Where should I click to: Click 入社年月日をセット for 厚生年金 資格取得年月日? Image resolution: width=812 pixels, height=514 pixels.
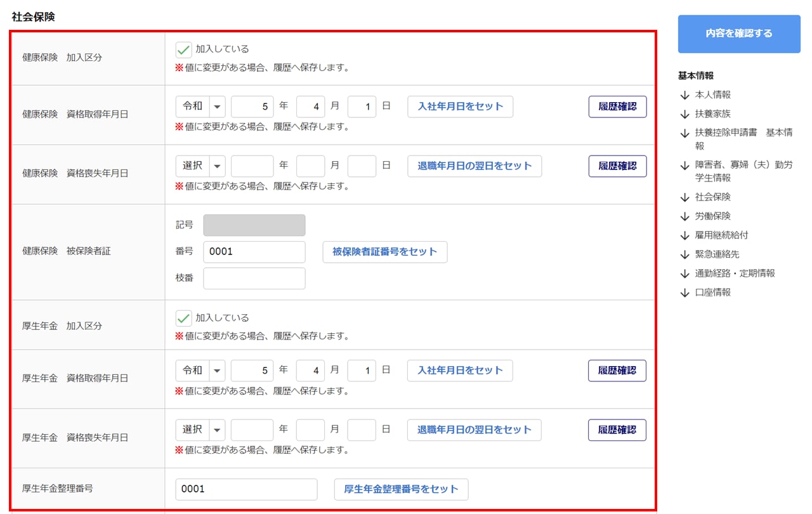point(460,371)
